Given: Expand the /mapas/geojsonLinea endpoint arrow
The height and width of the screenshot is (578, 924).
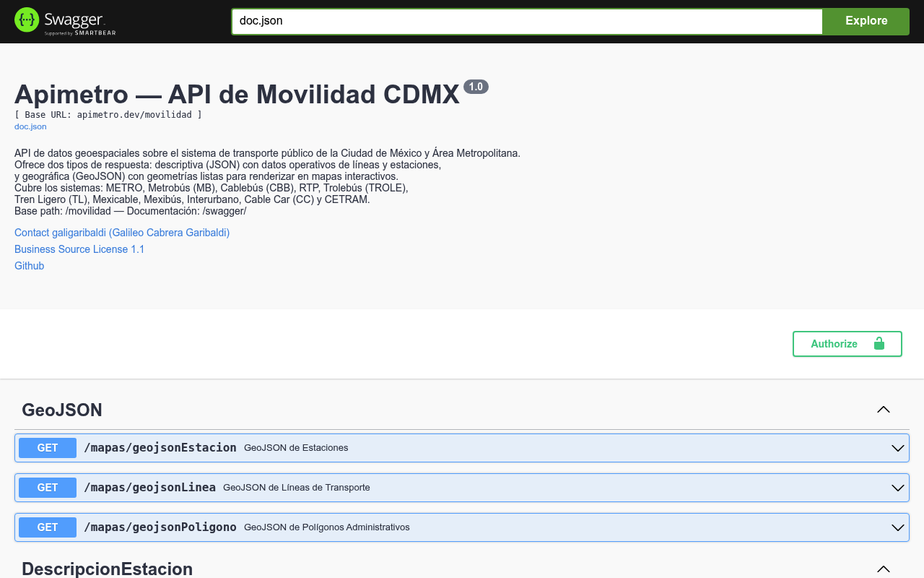Looking at the screenshot, I should tap(898, 488).
